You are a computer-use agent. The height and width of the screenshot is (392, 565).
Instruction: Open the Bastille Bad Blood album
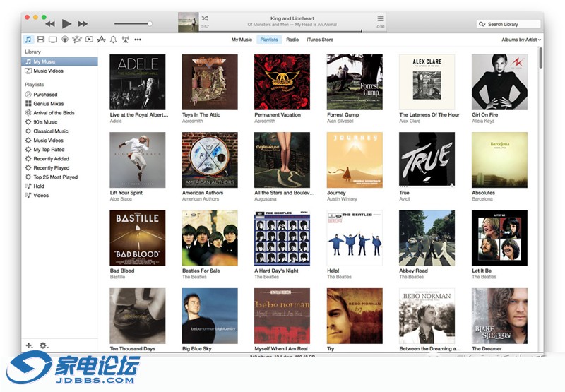coord(137,238)
